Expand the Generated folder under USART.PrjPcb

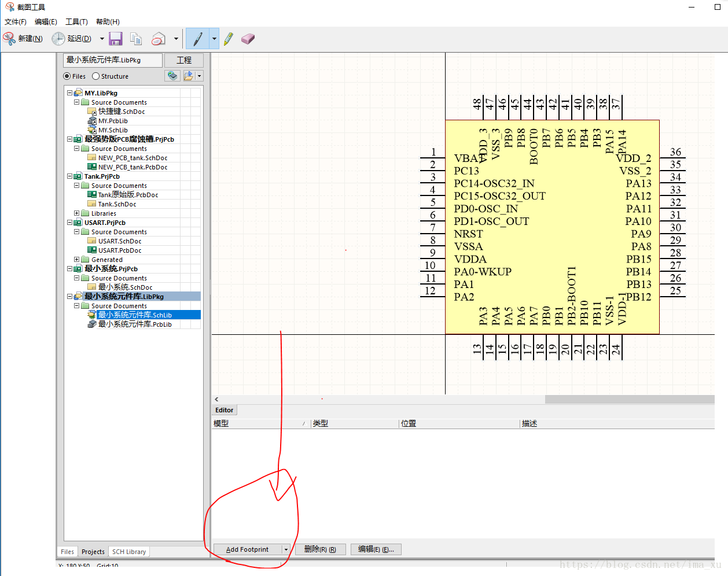[77, 260]
